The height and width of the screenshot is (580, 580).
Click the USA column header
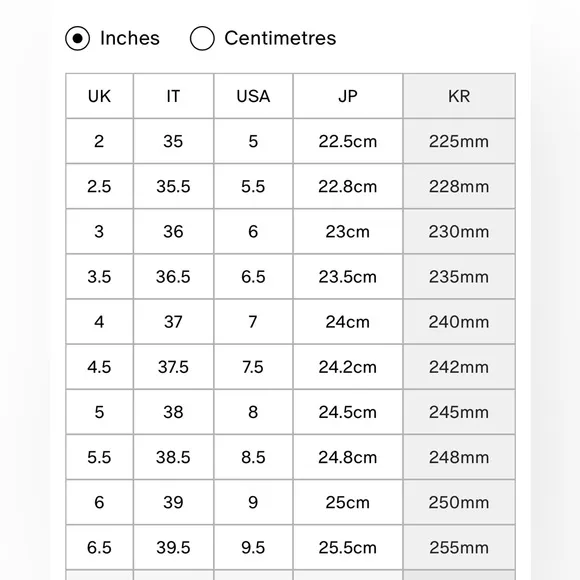coord(253,96)
